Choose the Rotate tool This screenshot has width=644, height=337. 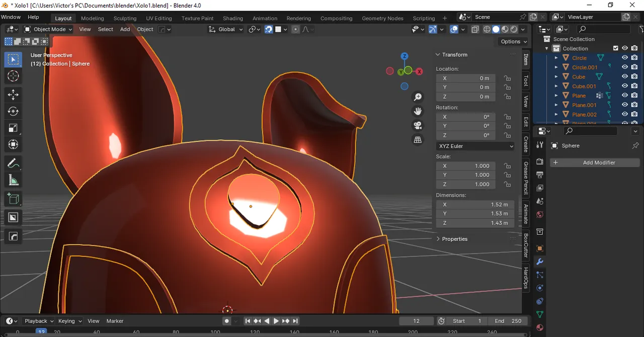(13, 111)
